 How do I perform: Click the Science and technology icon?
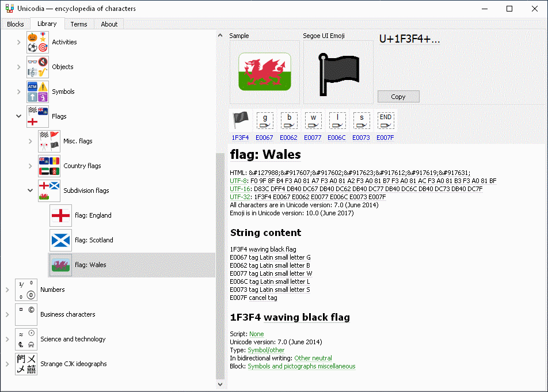click(x=26, y=340)
